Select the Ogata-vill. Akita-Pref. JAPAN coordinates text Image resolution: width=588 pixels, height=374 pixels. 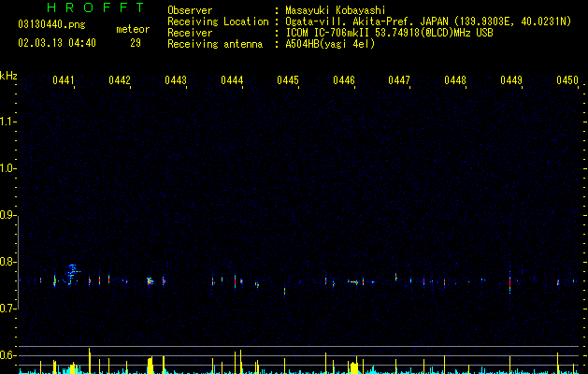coord(428,22)
